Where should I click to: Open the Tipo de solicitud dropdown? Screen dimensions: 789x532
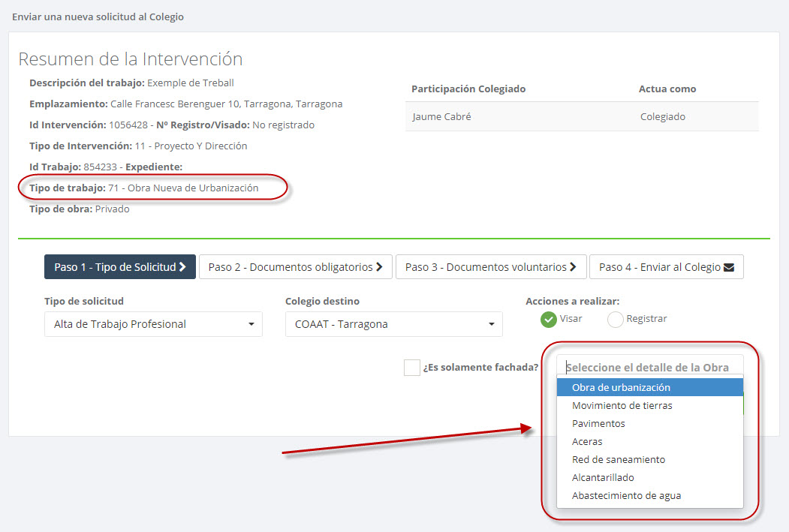[153, 324]
